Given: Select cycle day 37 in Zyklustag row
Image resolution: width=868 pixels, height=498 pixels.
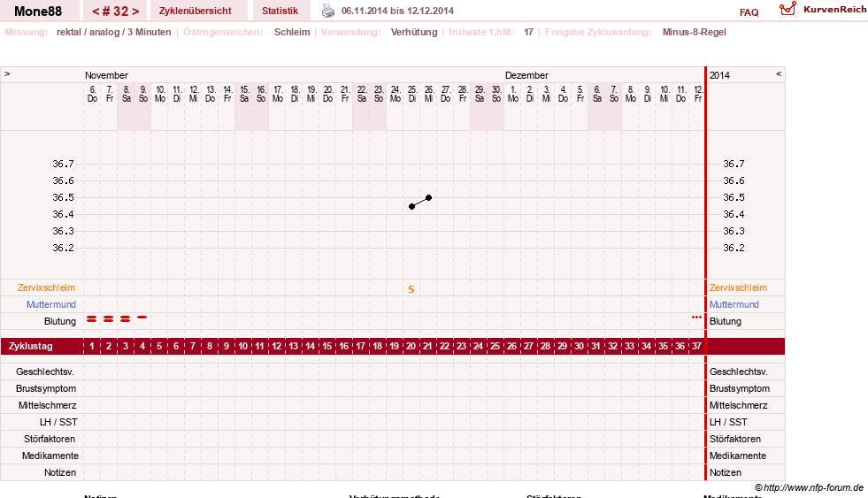Looking at the screenshot, I should (x=696, y=346).
